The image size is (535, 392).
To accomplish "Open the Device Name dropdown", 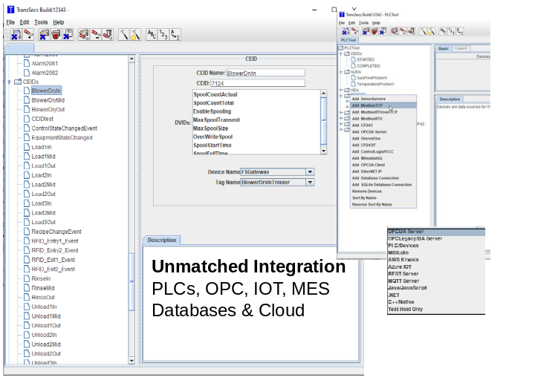I will coord(310,171).
